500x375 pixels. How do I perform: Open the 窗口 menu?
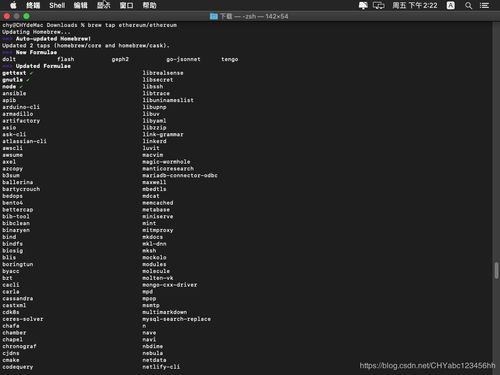coord(127,5)
